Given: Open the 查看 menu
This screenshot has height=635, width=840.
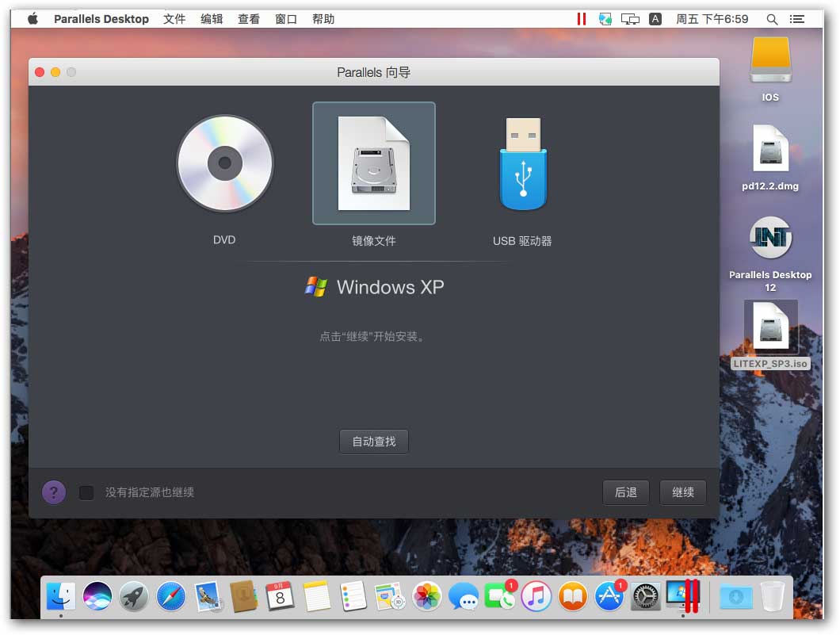Looking at the screenshot, I should tap(249, 19).
